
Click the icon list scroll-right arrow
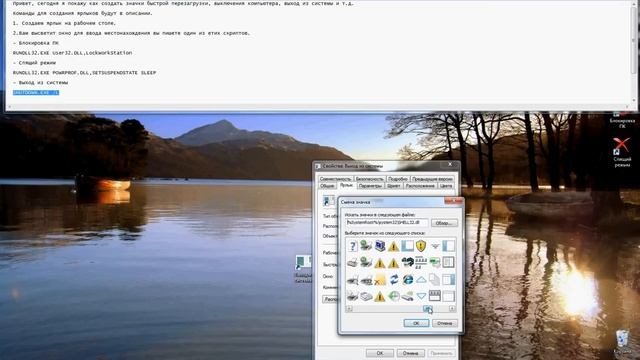452,309
